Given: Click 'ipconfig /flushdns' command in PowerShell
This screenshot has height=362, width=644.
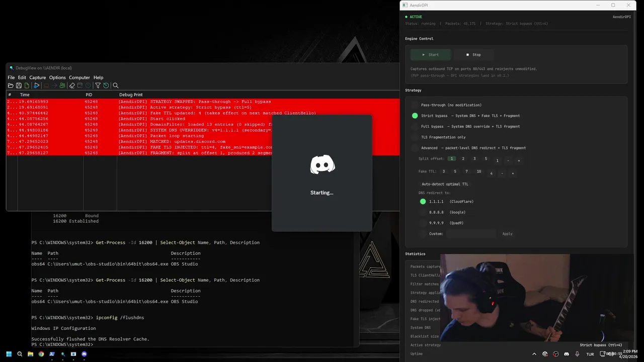Looking at the screenshot, I should 120,318.
